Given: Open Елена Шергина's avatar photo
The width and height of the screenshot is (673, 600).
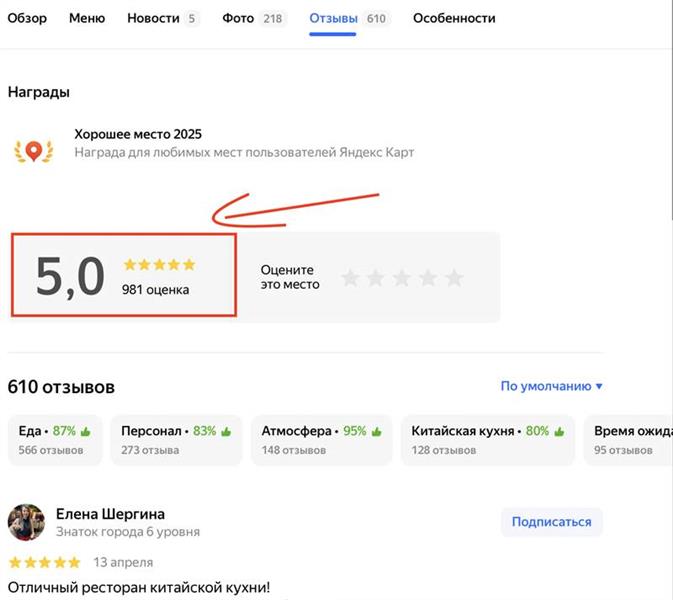Looking at the screenshot, I should coord(26,522).
